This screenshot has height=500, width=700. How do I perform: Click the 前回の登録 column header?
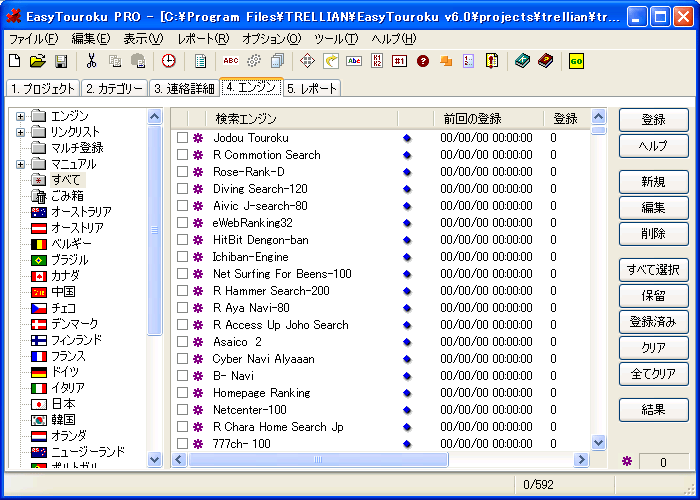tap(488, 118)
